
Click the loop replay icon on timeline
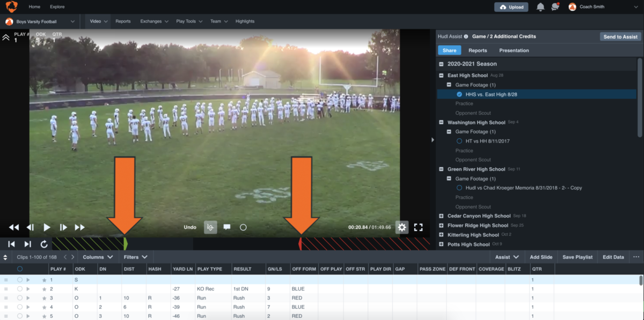click(43, 244)
